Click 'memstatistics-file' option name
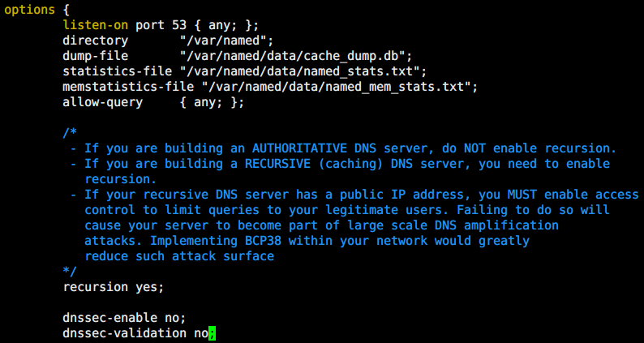Screen dimensions: 644x343 pos(128,87)
